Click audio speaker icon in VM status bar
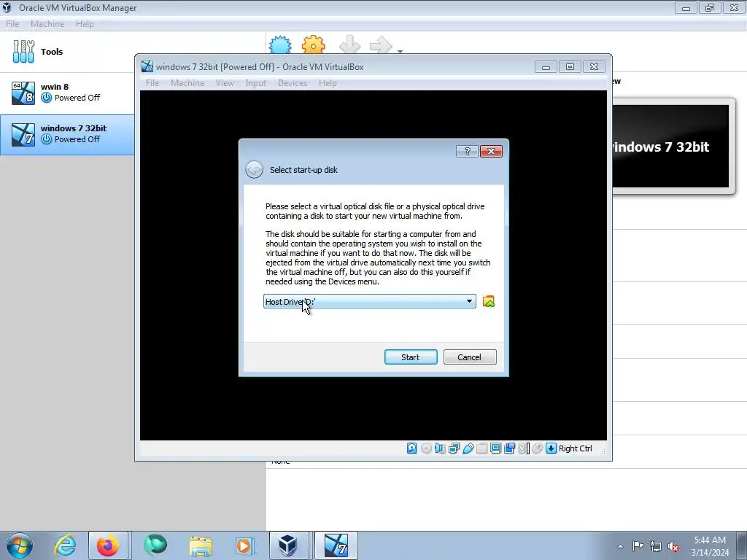The image size is (747, 560). (x=440, y=448)
